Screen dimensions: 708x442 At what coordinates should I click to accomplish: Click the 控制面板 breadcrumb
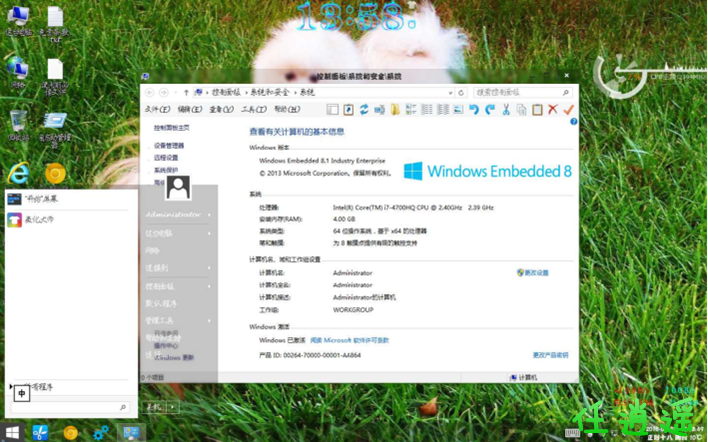pyautogui.click(x=226, y=93)
